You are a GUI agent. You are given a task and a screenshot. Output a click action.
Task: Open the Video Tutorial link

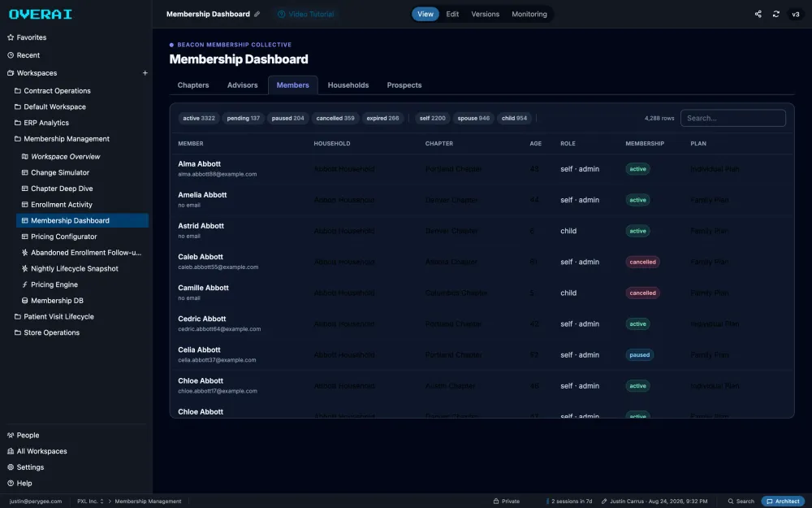306,14
